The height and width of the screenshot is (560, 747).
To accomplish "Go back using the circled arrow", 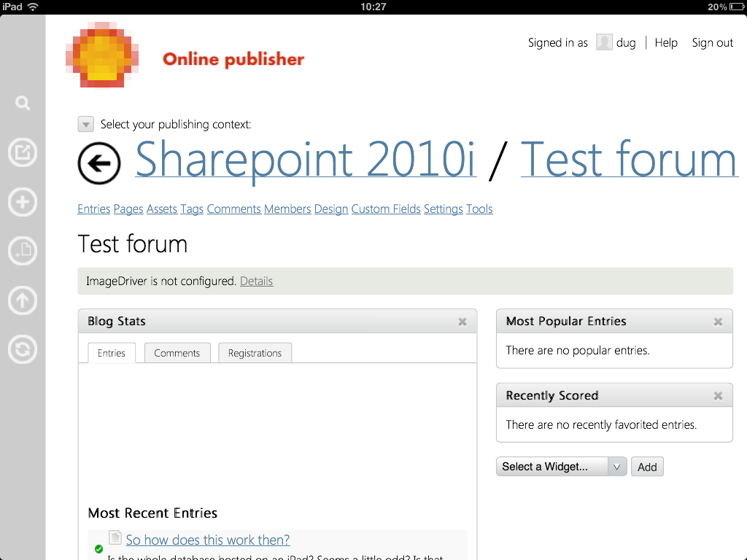I will coord(99,163).
